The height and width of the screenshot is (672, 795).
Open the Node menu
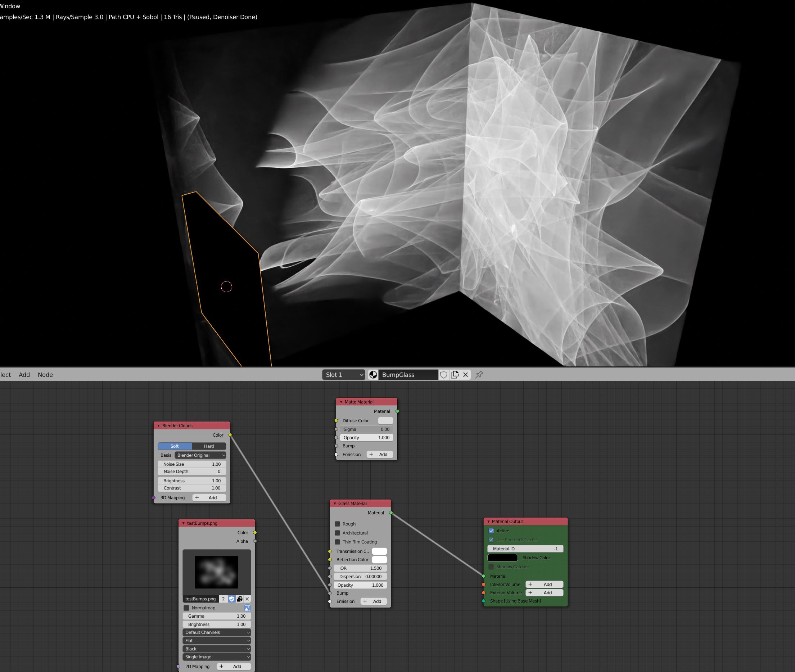pos(45,375)
